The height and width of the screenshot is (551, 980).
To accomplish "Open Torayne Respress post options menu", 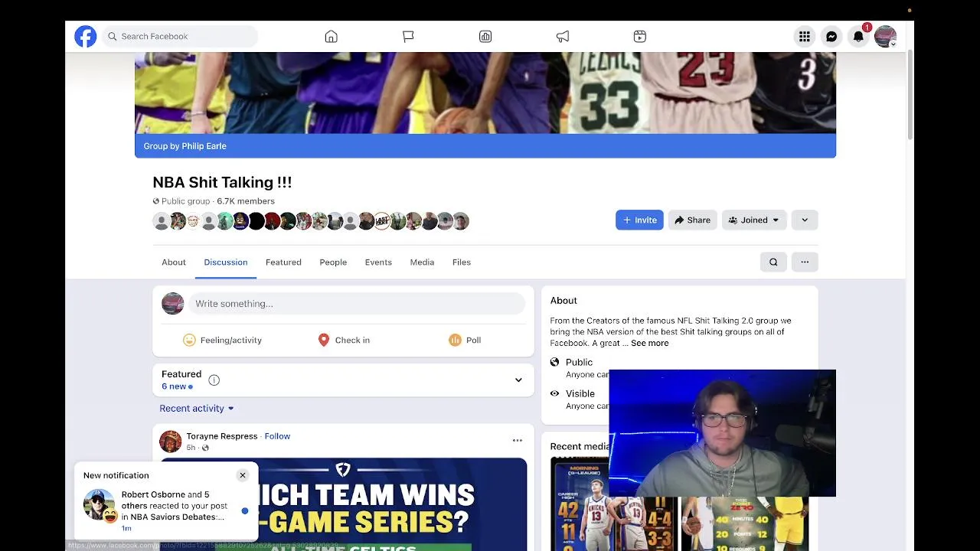I will (518, 440).
